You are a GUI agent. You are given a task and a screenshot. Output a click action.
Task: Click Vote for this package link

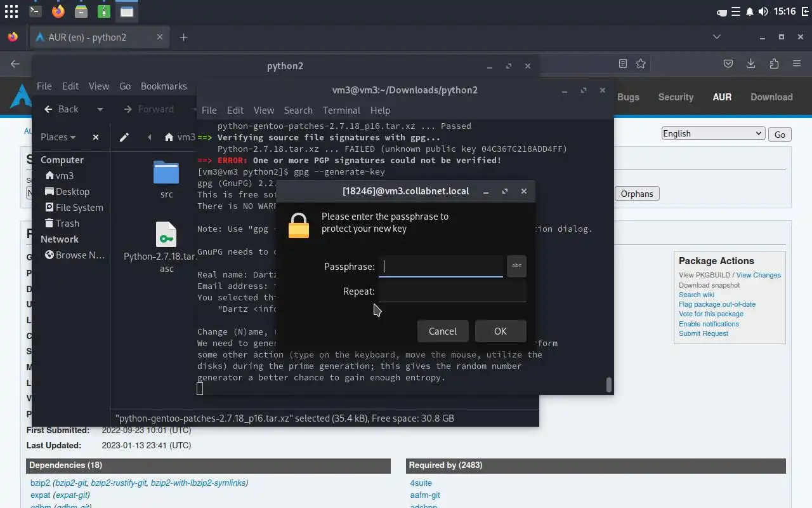tap(711, 314)
